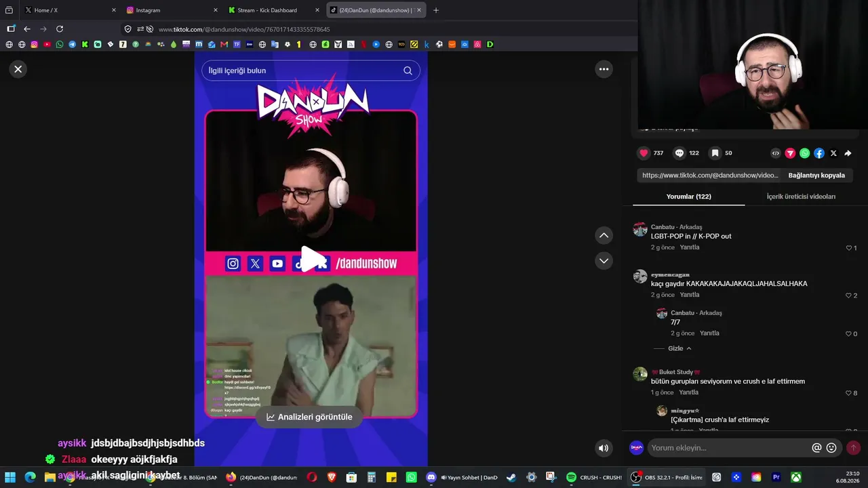Collapse replies with Gizle

click(x=679, y=348)
